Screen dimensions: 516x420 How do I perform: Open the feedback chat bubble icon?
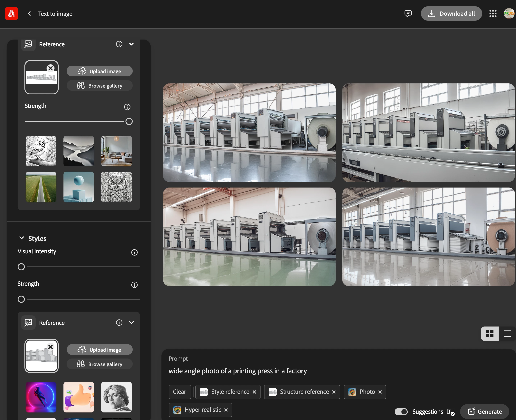point(408,13)
